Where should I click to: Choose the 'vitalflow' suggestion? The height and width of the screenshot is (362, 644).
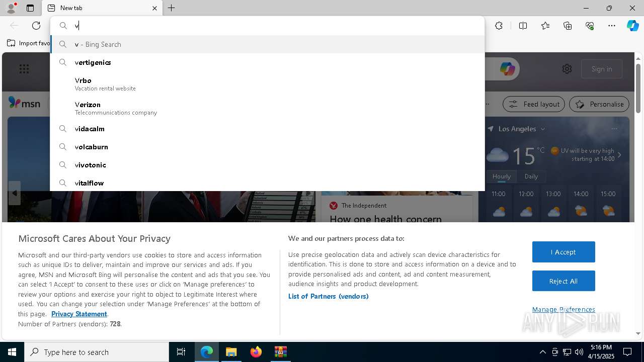tap(268, 183)
